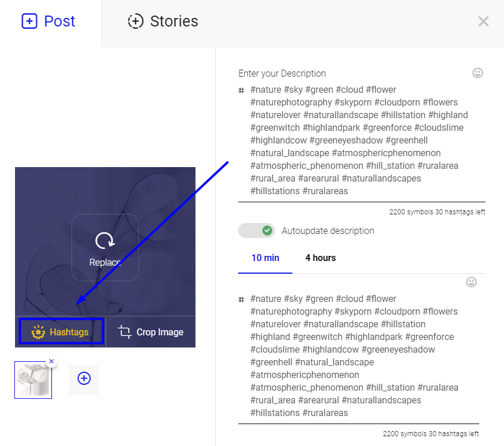
Task: Select the Crop Image crop icon
Action: [125, 332]
